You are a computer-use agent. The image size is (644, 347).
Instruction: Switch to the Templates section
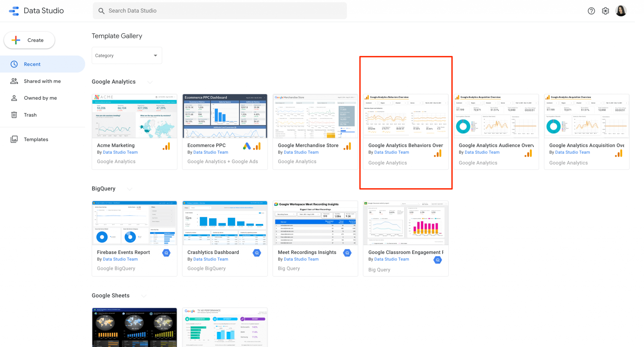click(36, 139)
